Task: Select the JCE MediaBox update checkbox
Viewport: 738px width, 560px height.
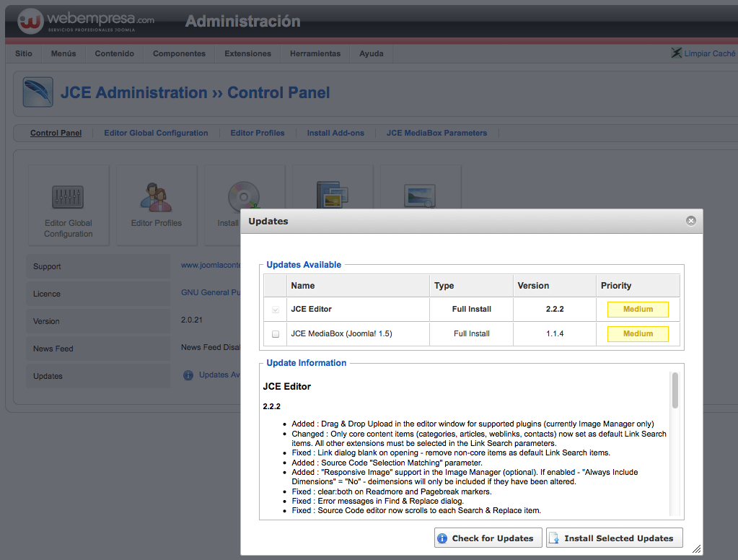Action: (276, 334)
